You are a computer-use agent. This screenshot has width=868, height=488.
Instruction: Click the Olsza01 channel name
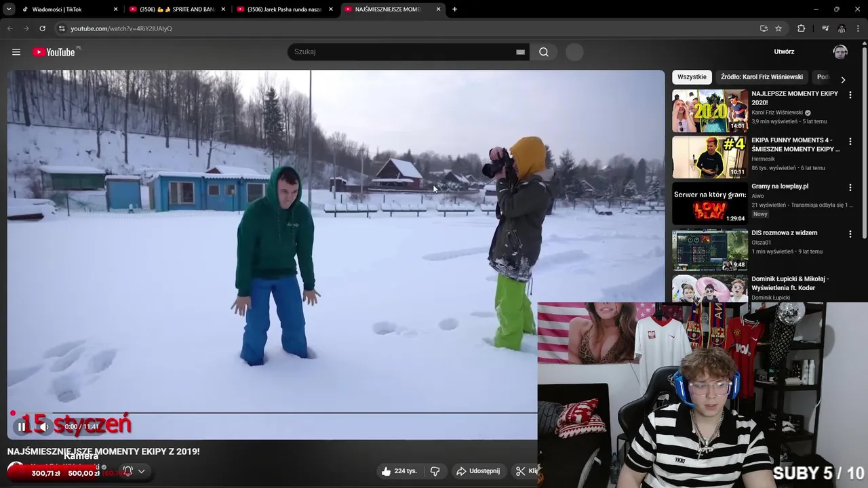point(762,242)
